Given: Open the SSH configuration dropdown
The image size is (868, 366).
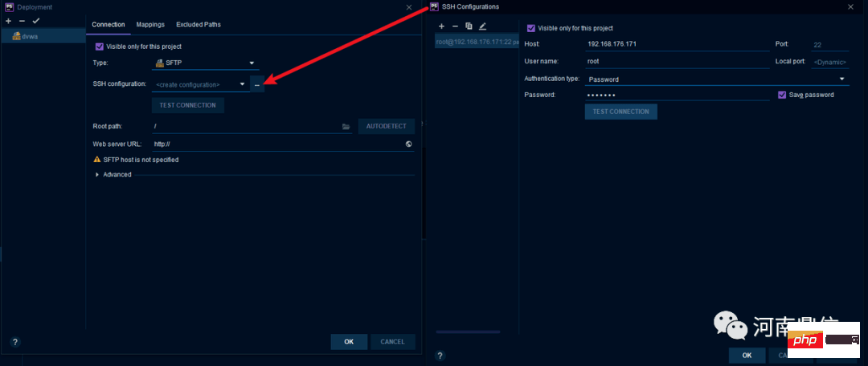Looking at the screenshot, I should click(200, 84).
